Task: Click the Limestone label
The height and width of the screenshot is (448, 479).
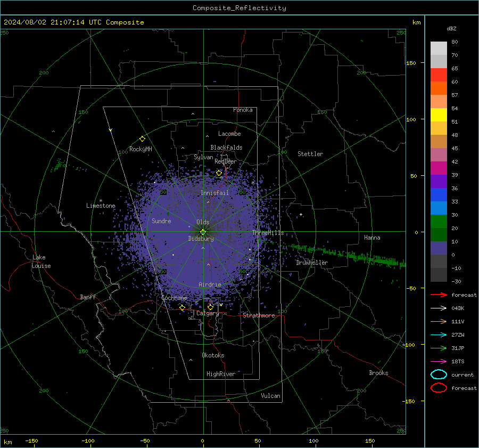Action: point(101,206)
